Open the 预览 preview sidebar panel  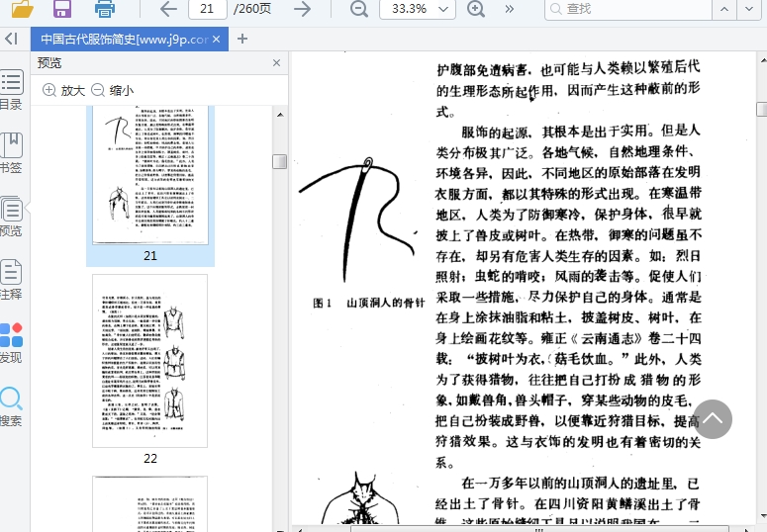click(x=11, y=217)
